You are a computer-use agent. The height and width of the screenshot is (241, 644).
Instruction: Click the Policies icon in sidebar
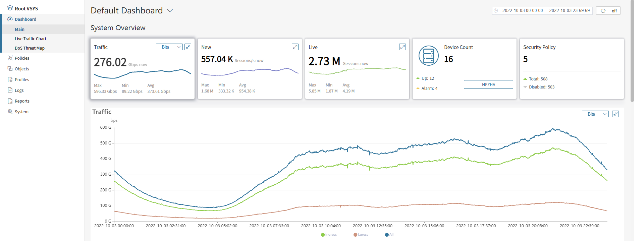10,58
